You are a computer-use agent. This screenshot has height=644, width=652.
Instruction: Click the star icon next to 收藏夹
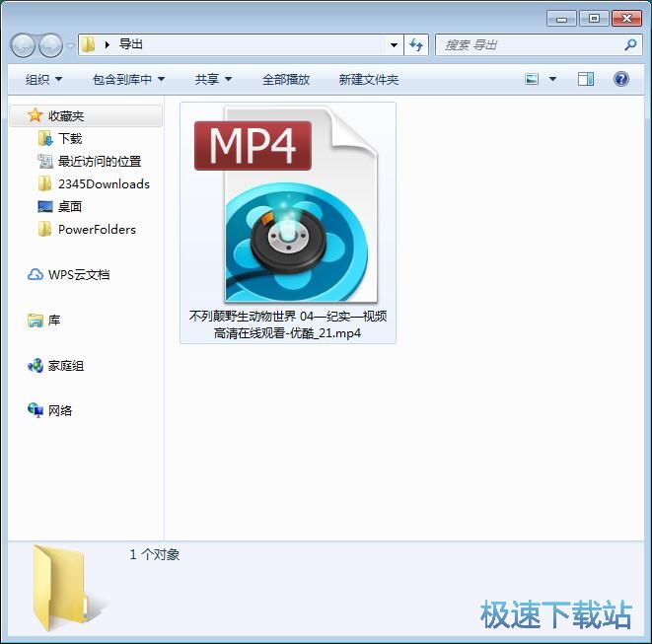tap(36, 115)
